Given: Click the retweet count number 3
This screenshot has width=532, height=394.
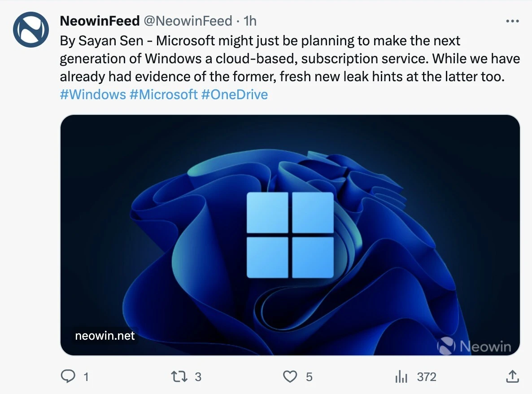Looking at the screenshot, I should coord(198,377).
